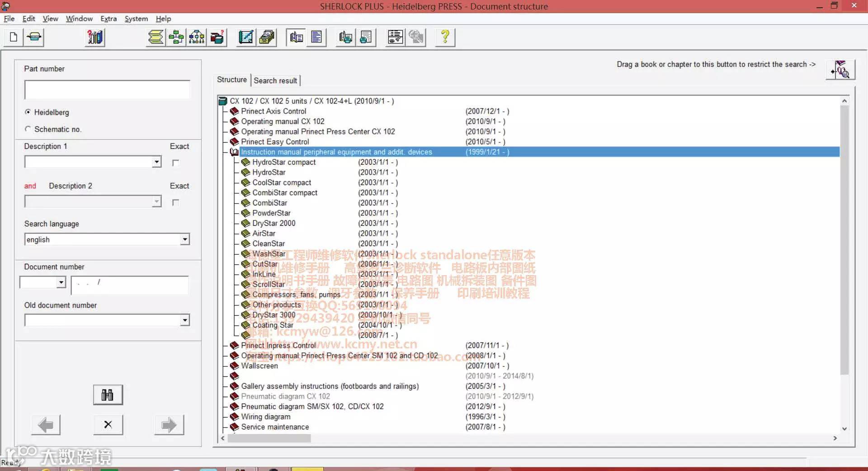Screen dimensions: 868x471
Task: Click the page with printer icon
Action: (x=366, y=37)
